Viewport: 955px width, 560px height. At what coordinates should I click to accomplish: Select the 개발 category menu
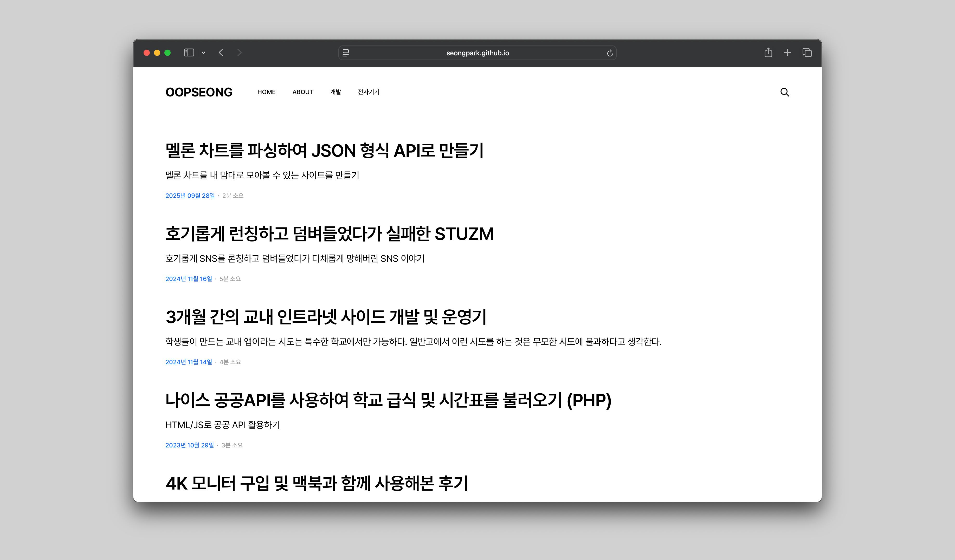click(335, 92)
